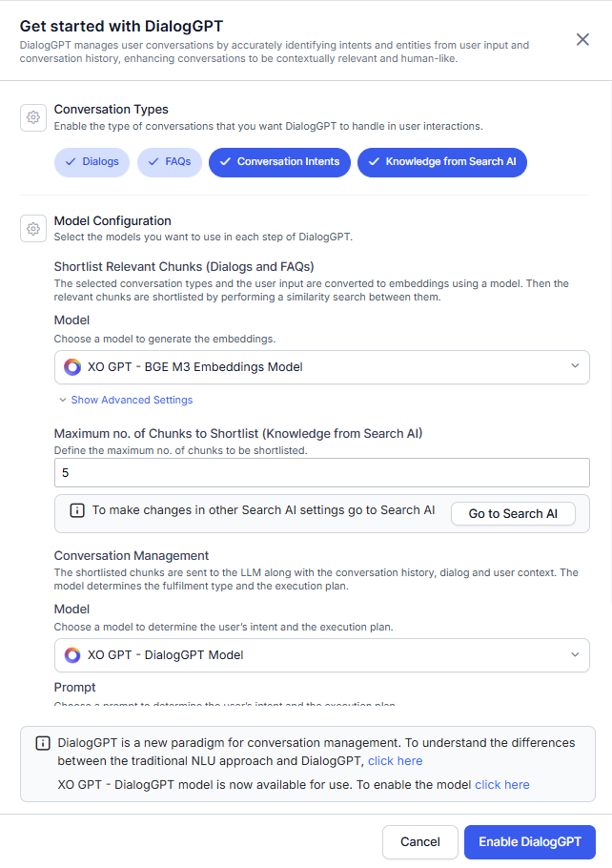Image resolution: width=612 pixels, height=868 pixels.
Task: Disable the Conversation Intents chip
Action: point(279,162)
